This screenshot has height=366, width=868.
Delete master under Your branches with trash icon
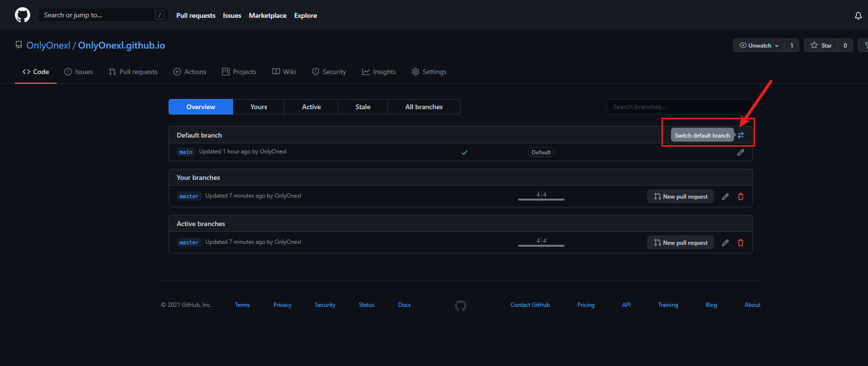[x=741, y=197]
